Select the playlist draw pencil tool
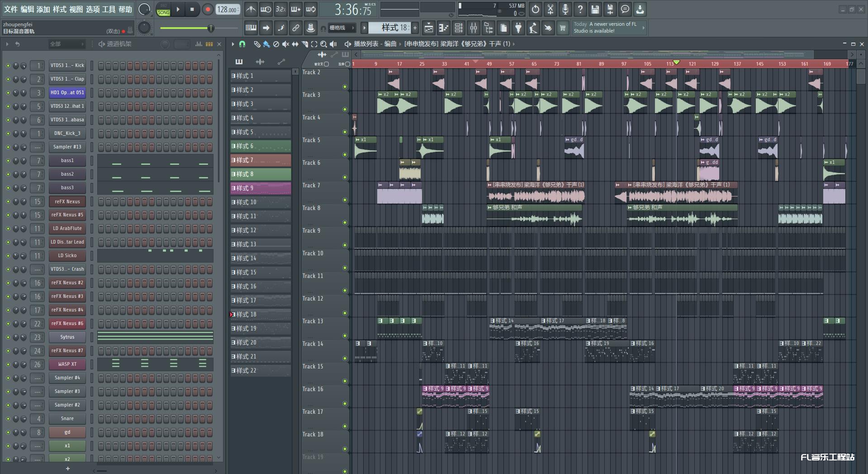Screen dimensions: 868x474 tap(257, 44)
